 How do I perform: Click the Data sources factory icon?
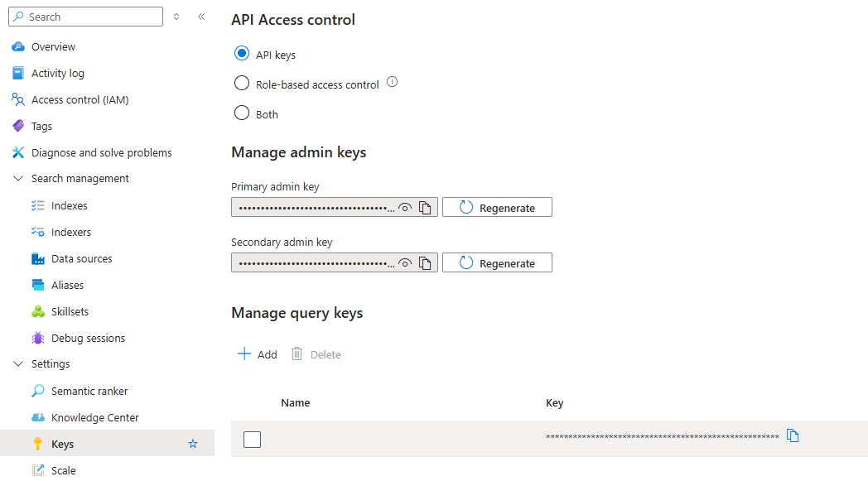38,258
